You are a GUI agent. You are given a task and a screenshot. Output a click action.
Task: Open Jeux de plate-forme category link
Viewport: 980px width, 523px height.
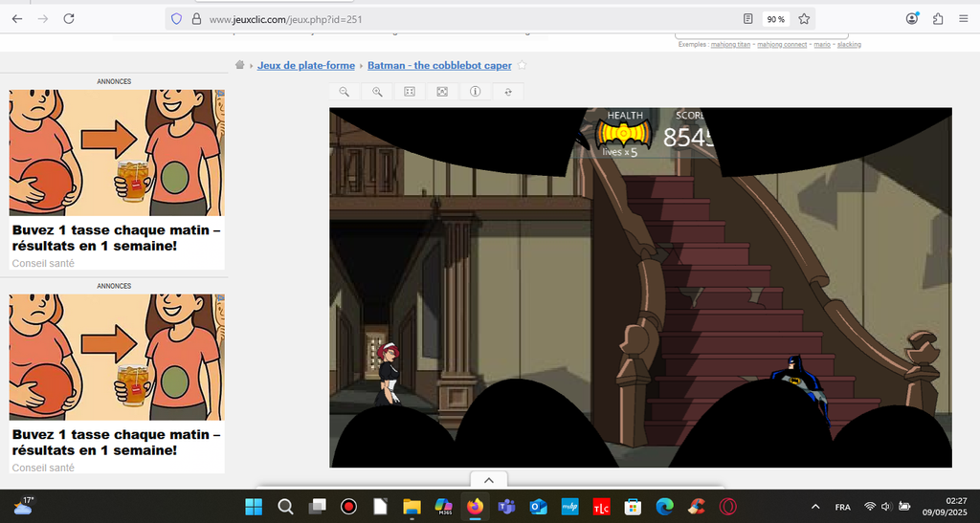(x=306, y=66)
